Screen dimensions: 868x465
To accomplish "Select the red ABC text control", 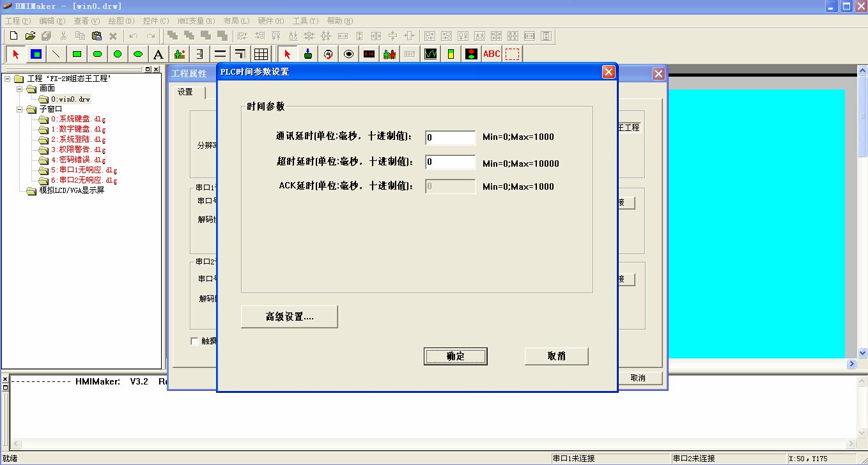I will 492,54.
